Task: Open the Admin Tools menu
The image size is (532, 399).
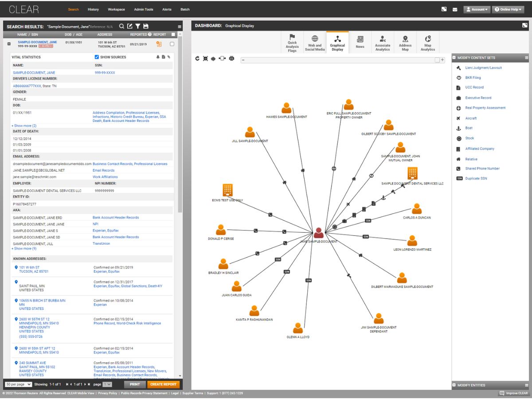Action: click(144, 9)
